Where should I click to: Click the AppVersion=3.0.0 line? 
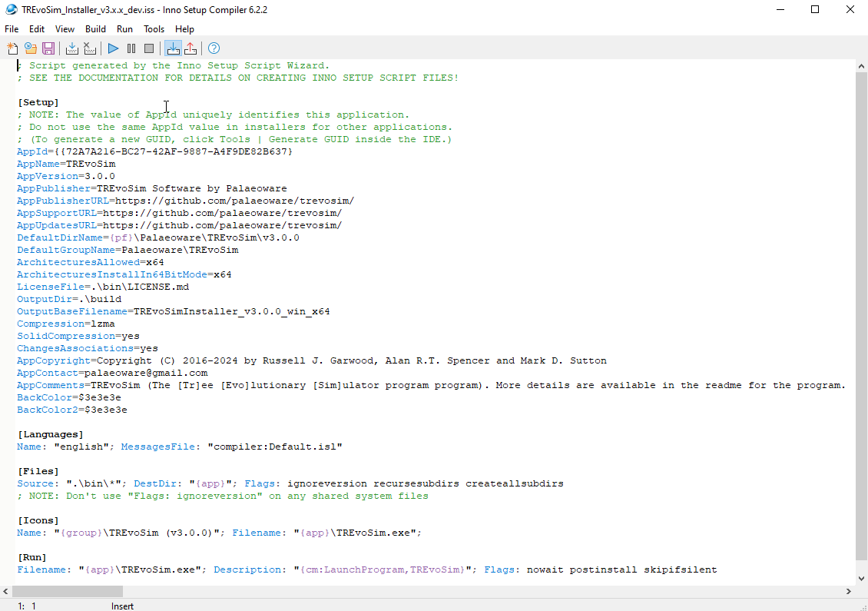(x=66, y=176)
